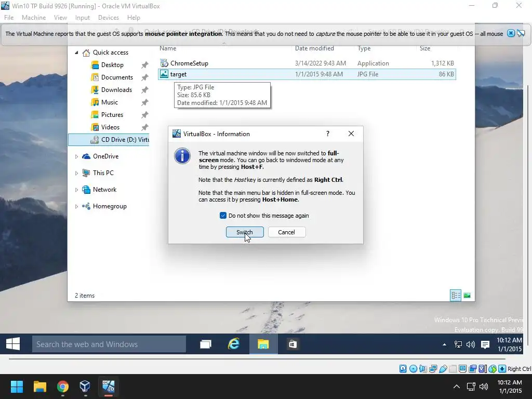
Task: Sort by the Type column header
Action: point(364,48)
